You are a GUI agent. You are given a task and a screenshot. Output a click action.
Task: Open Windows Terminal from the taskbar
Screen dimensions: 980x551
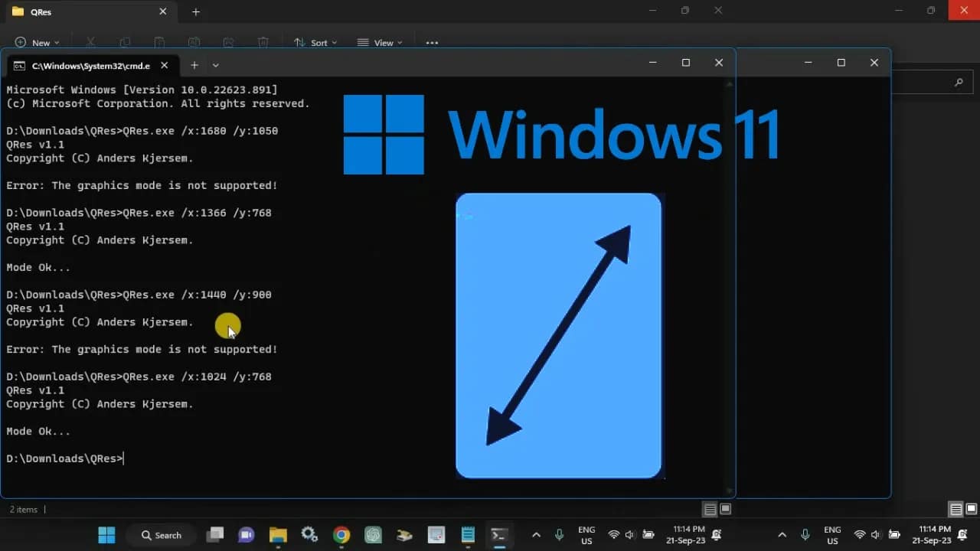point(500,534)
